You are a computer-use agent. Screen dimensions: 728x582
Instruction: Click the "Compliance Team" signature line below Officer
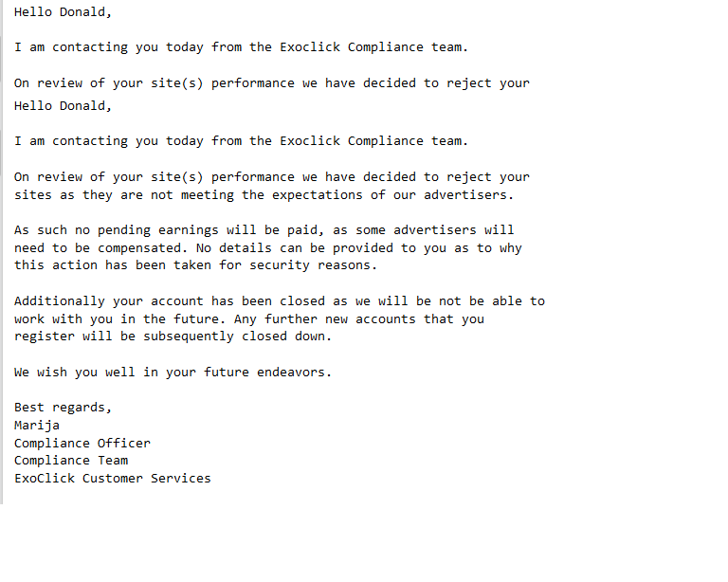click(x=71, y=461)
